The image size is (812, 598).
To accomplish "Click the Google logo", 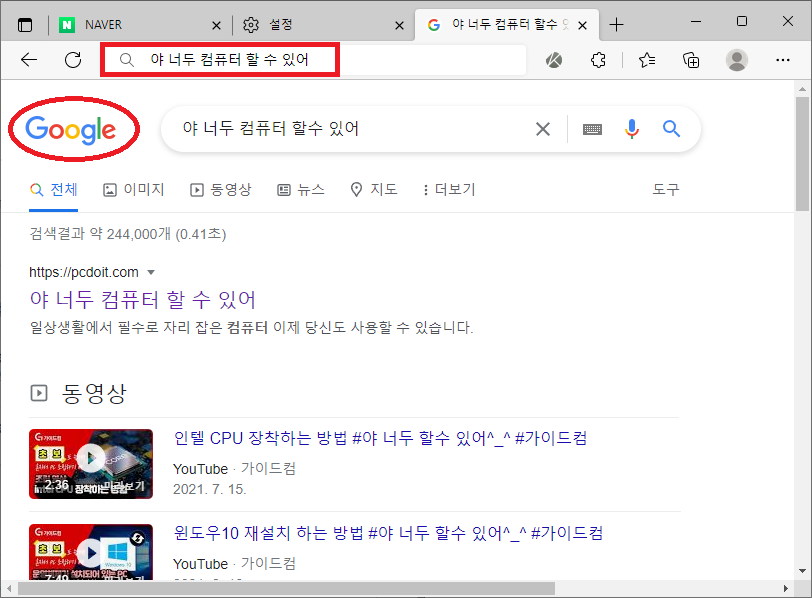I will [70, 129].
